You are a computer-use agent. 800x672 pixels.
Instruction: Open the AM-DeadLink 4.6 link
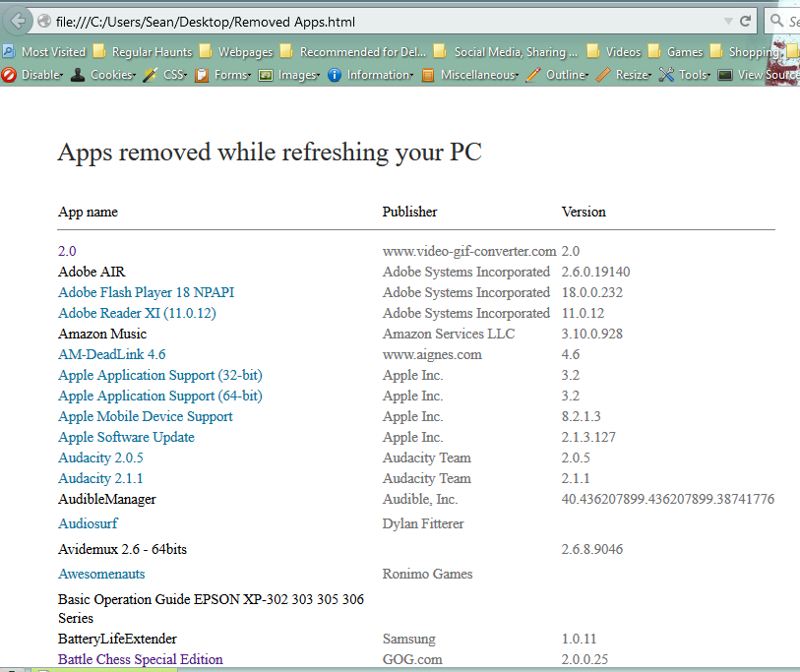point(112,354)
